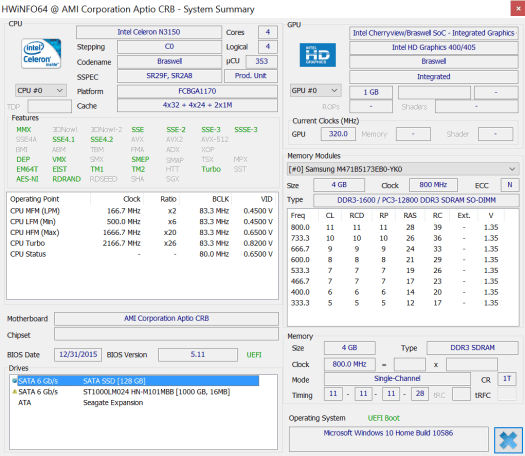525x456 pixels.
Task: Click the blue X close icon at the bottom right
Action: [x=508, y=440]
